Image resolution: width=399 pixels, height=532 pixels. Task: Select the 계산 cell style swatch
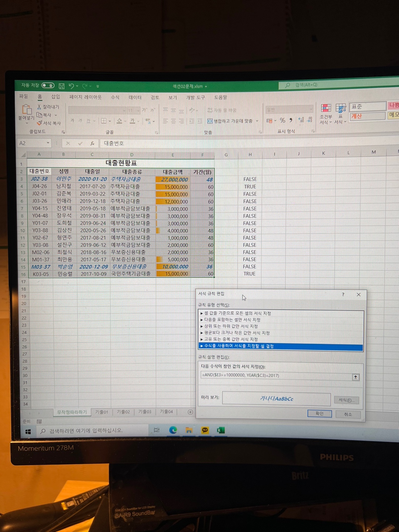coord(367,116)
